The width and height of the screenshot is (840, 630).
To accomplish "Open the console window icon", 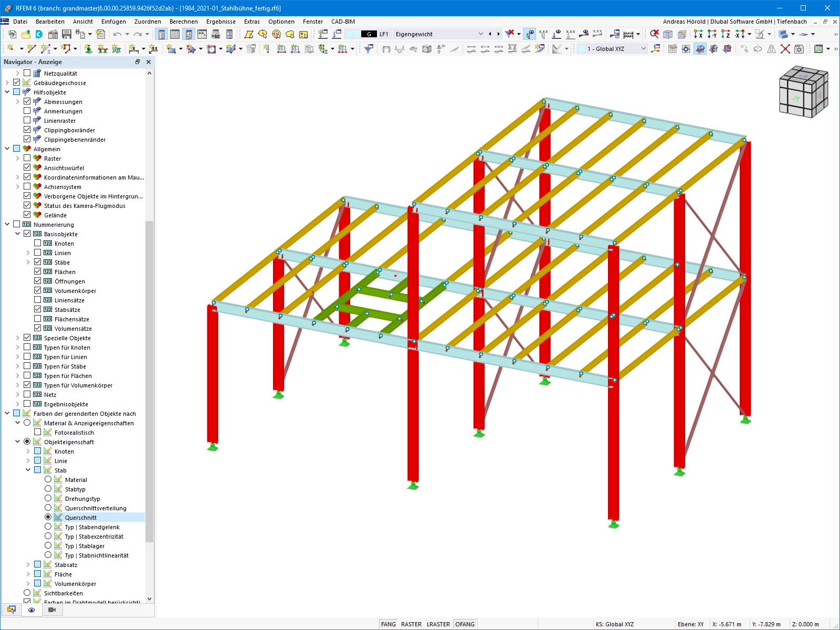I will pyautogui.click(x=202, y=34).
